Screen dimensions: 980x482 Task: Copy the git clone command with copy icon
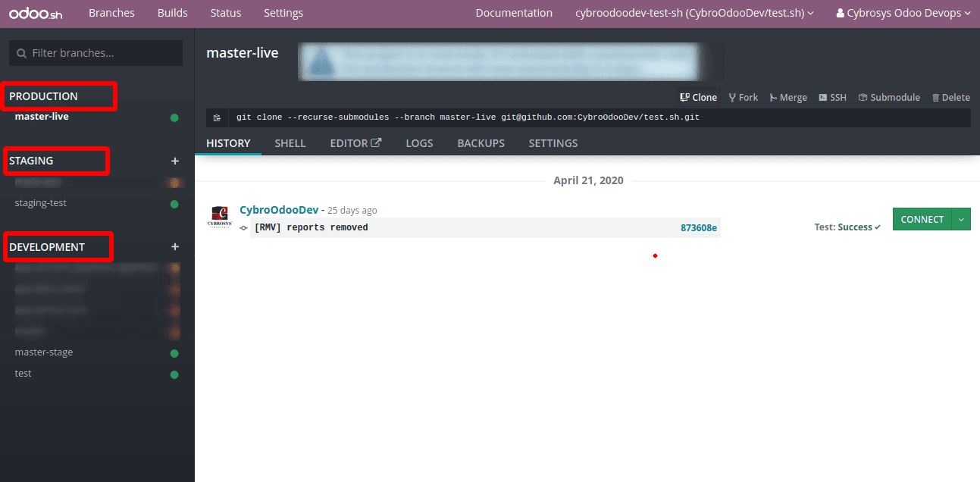point(217,117)
